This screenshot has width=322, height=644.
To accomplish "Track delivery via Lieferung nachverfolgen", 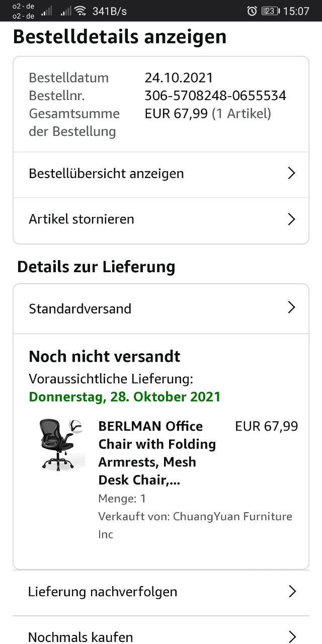I will pyautogui.click(x=103, y=592).
